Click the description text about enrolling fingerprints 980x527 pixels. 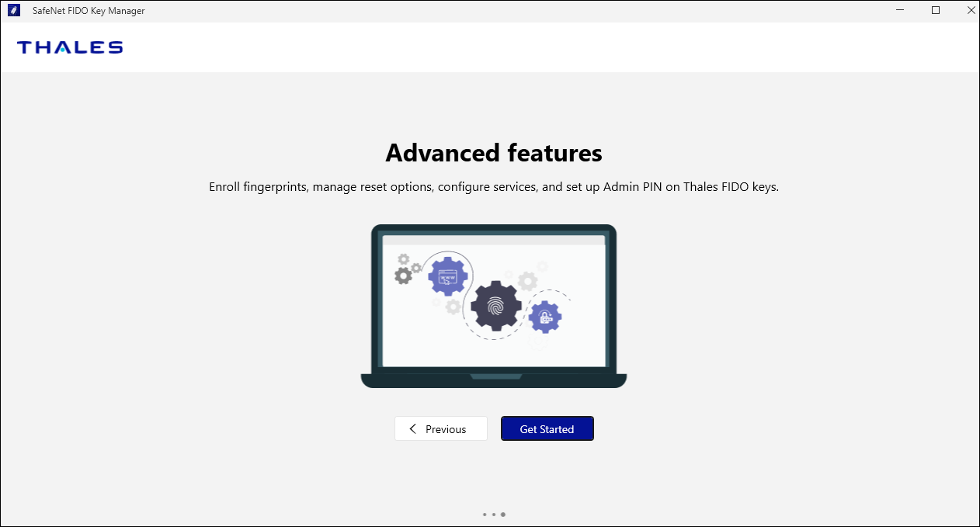(x=493, y=188)
